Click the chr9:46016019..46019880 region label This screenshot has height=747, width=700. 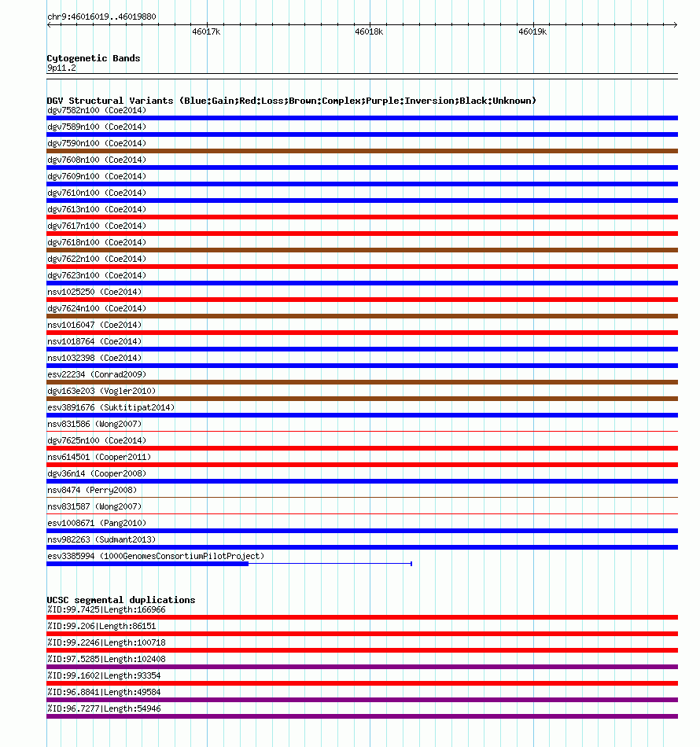(x=101, y=17)
